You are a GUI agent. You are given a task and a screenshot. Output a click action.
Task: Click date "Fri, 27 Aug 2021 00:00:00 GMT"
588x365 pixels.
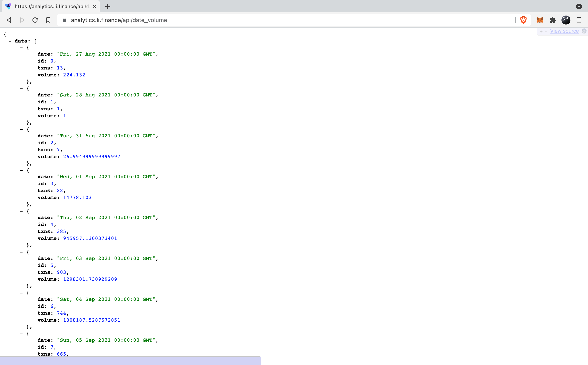coord(106,54)
